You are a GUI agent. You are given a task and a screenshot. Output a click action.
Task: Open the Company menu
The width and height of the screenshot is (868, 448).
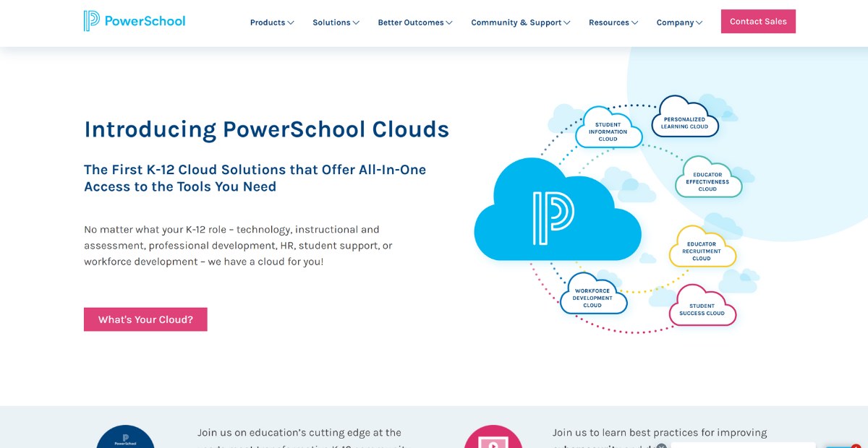(x=679, y=22)
